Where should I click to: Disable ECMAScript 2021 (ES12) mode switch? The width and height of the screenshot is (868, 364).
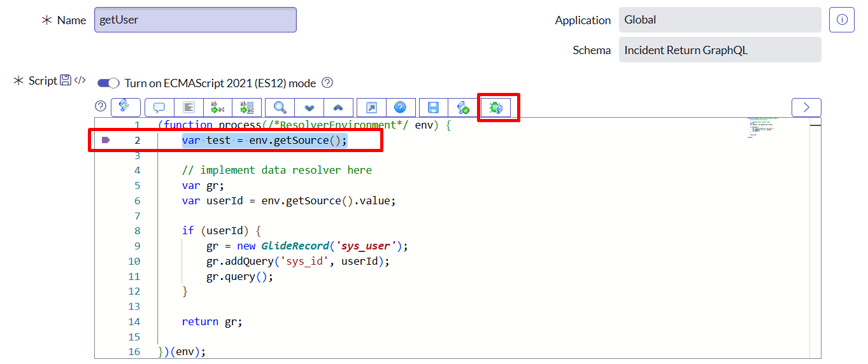108,83
